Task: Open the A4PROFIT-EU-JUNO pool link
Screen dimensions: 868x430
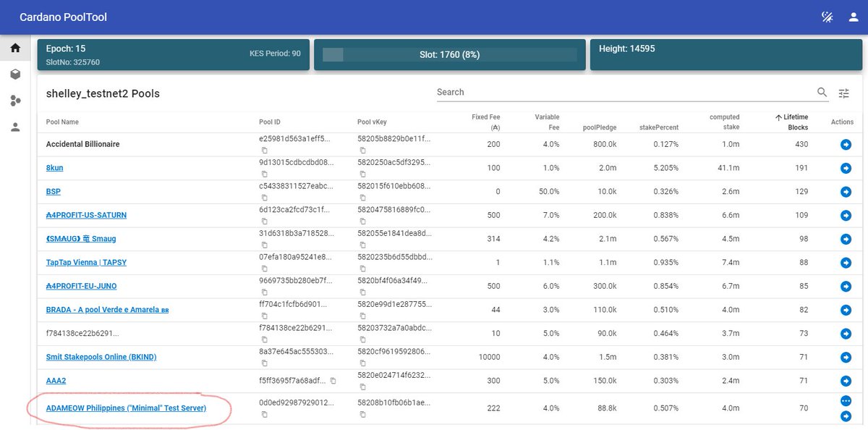Action: point(81,287)
